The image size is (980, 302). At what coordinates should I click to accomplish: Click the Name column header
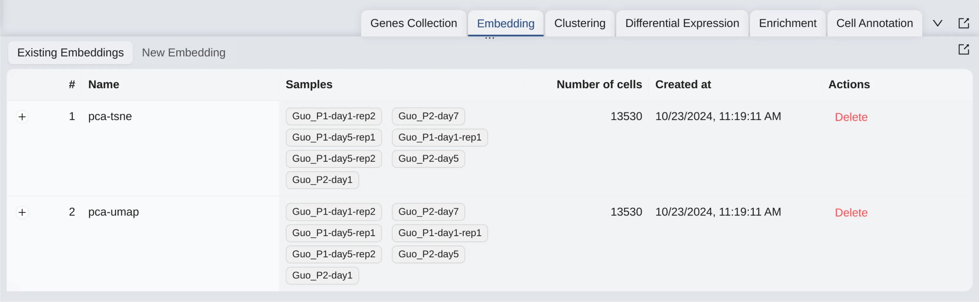click(103, 85)
